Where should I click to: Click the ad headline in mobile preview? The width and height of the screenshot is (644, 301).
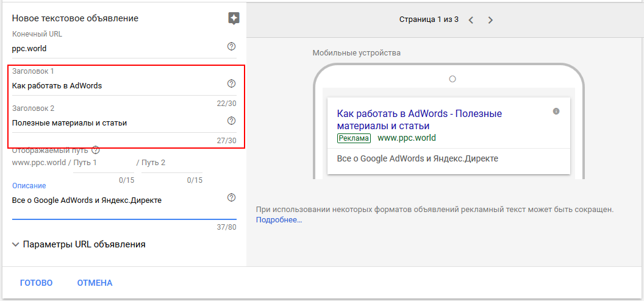click(419, 120)
